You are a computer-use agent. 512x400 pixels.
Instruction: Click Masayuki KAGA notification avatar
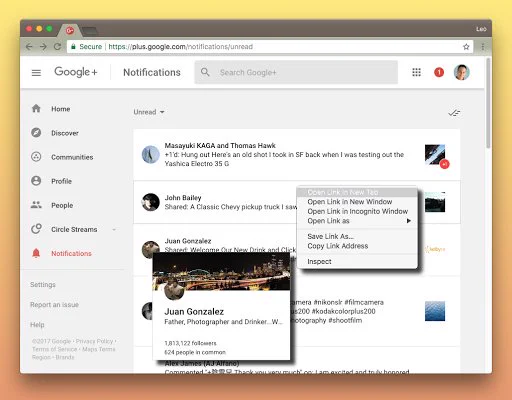[x=150, y=155]
